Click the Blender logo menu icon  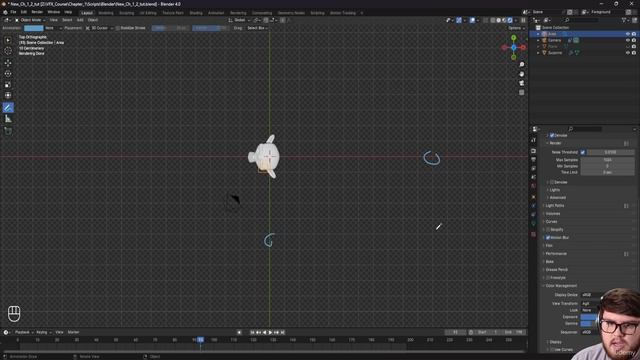(x=5, y=12)
